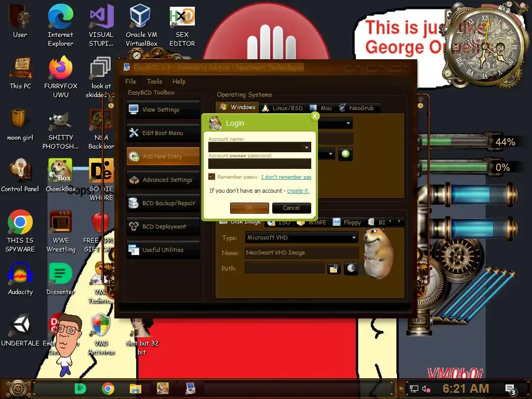Click the ChomikBox taskbar icon
This screenshot has width=532, height=399.
[163, 388]
